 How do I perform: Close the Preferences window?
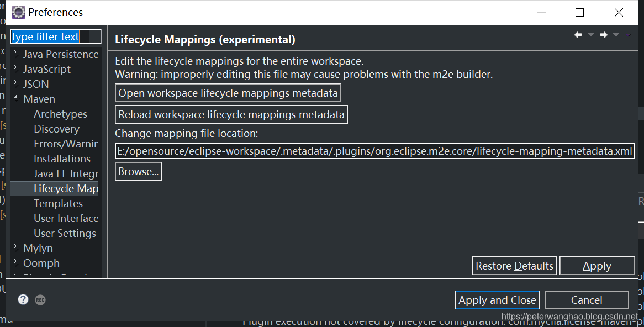(619, 12)
